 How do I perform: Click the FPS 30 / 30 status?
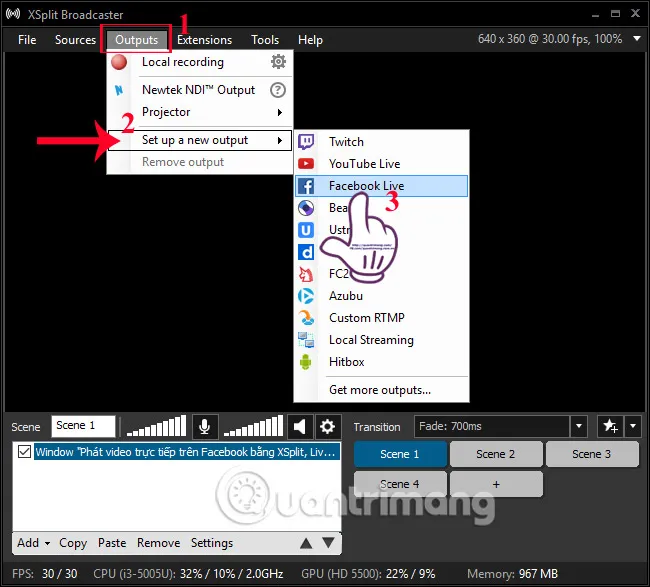45,574
